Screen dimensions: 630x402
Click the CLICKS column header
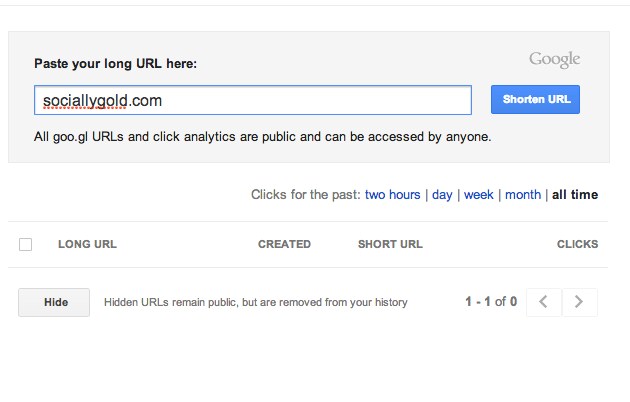577,244
